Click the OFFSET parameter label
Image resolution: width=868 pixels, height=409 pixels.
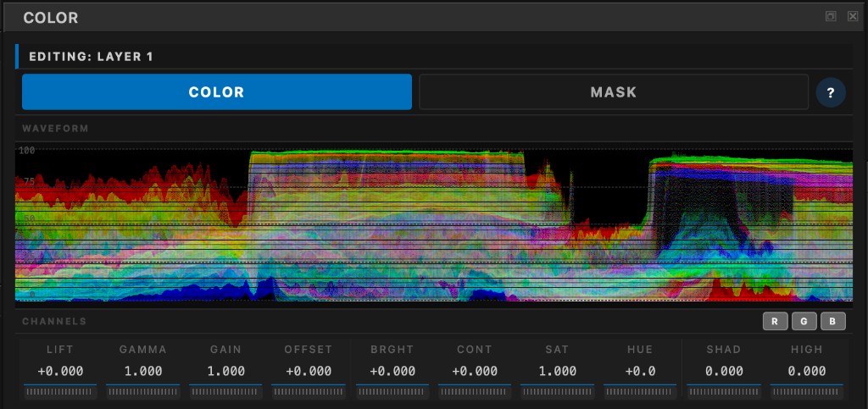tap(309, 350)
